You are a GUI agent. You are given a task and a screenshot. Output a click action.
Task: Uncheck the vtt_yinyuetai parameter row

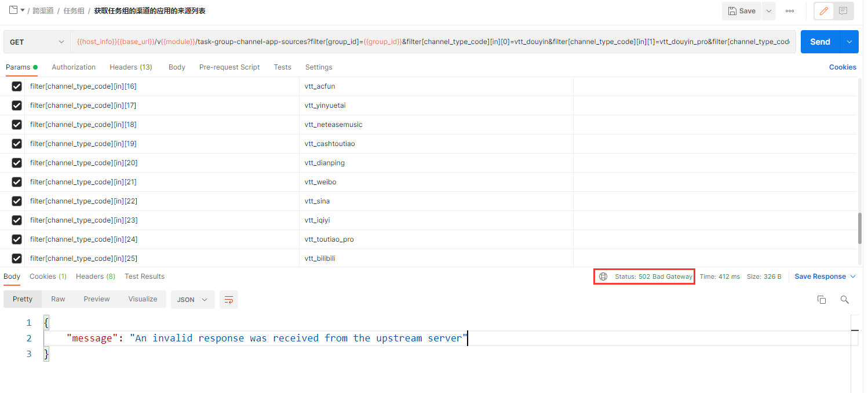click(17, 105)
